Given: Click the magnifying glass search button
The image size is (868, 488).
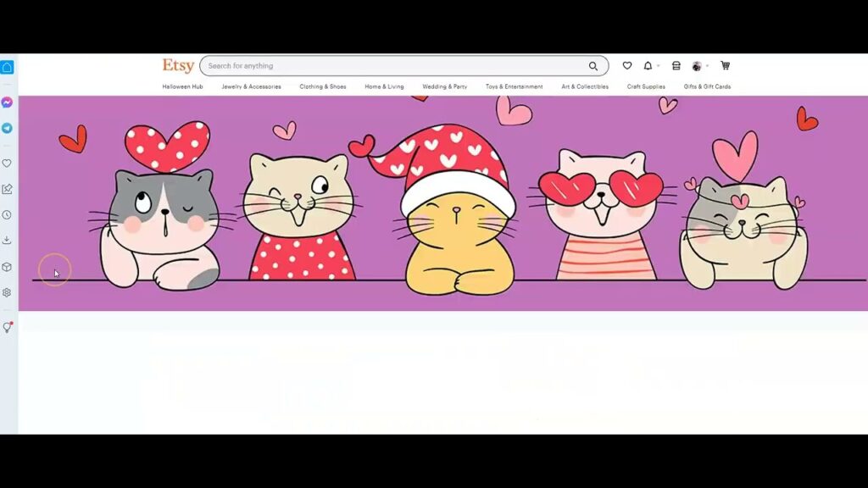Looking at the screenshot, I should pos(593,66).
